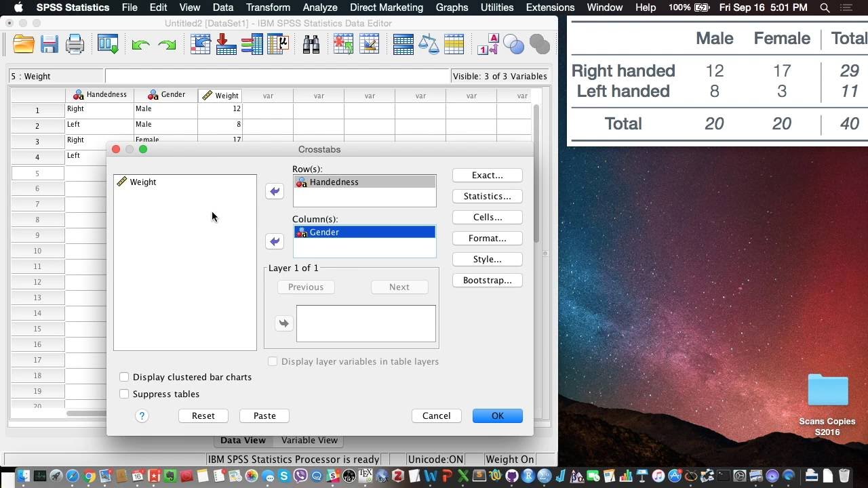Click the Format... button
This screenshot has width=868, height=488.
[488, 238]
